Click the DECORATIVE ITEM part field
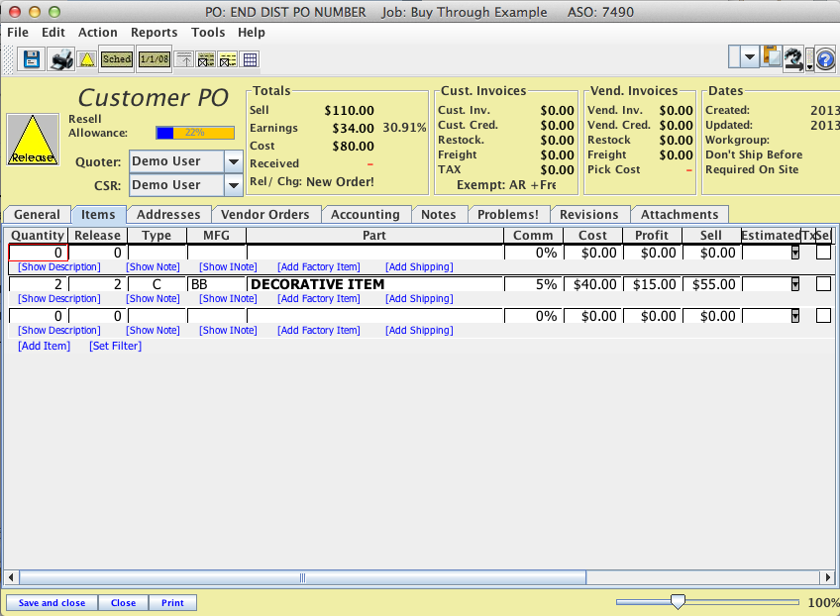 point(375,284)
